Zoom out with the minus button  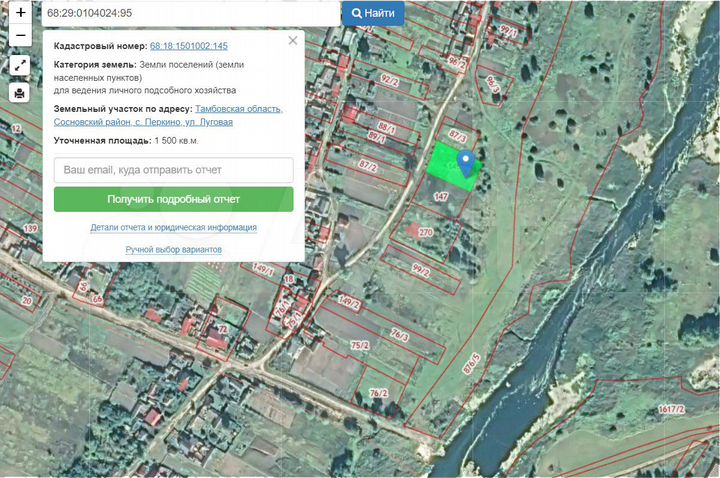20,35
